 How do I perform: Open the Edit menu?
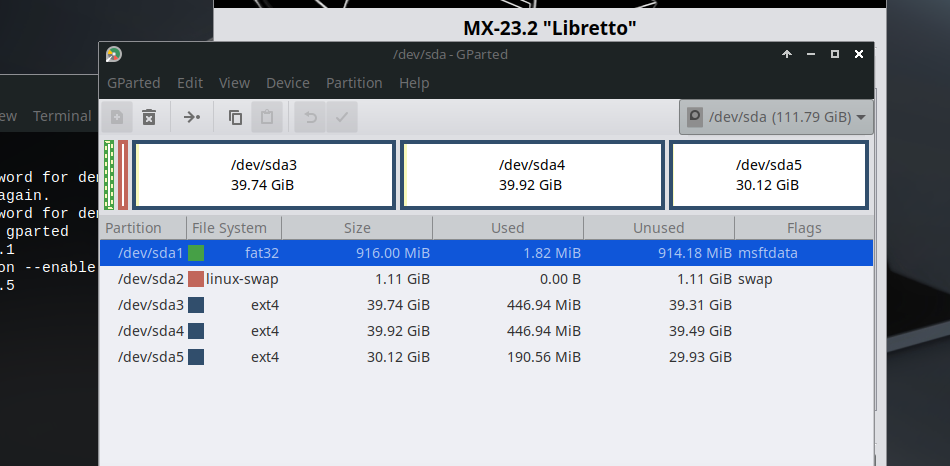pyautogui.click(x=190, y=83)
